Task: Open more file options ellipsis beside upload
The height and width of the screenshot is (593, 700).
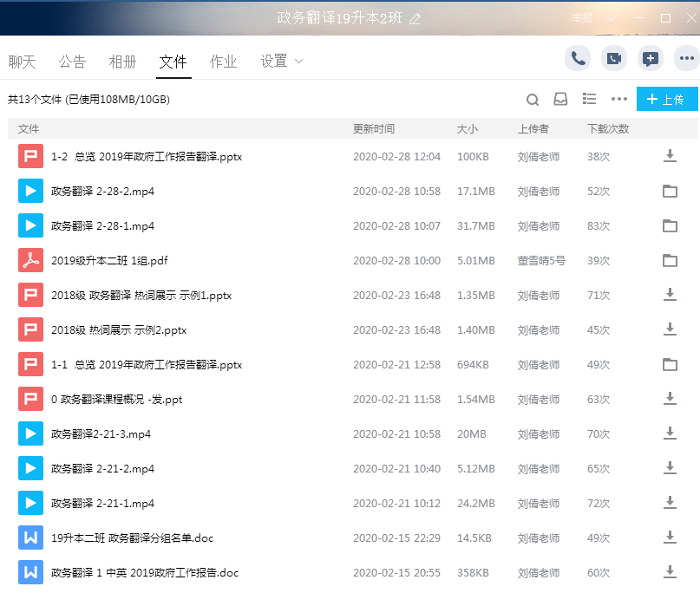Action: [x=618, y=99]
